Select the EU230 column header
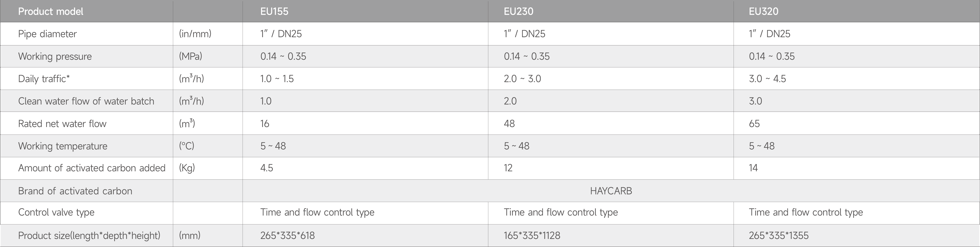980x247 pixels. click(518, 11)
